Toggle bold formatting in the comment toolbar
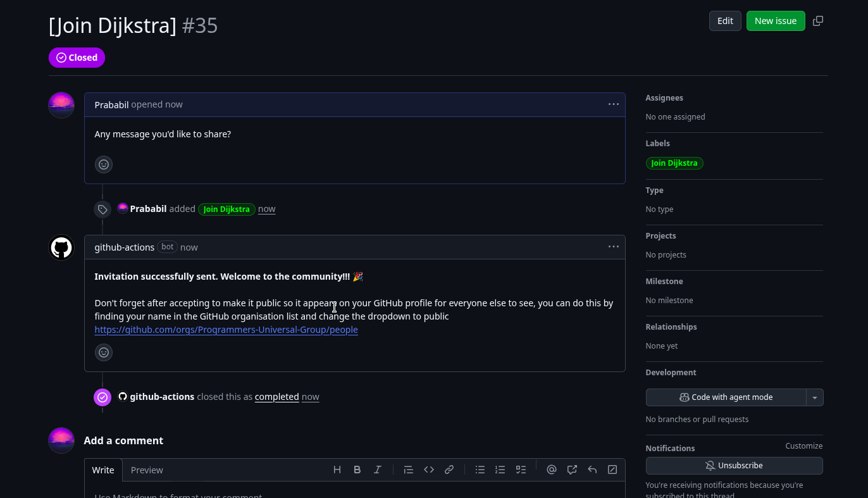868x498 pixels. 357,470
